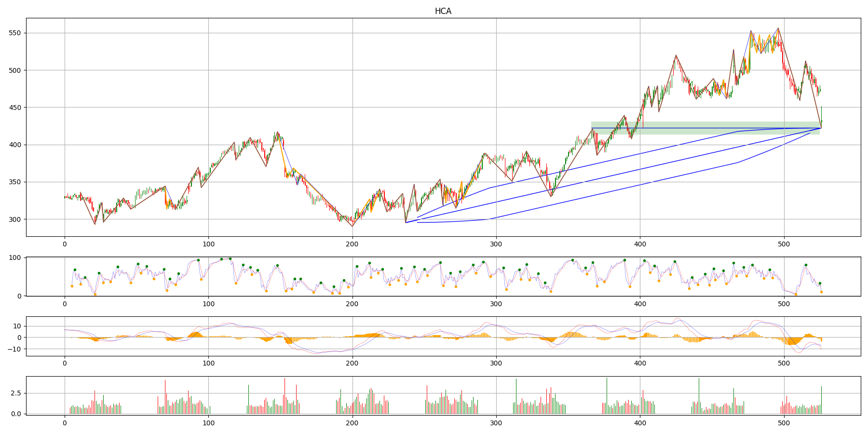The width and height of the screenshot is (868, 434).
Task: Click the 200 x-axis label under the price chart
Action: (x=352, y=244)
